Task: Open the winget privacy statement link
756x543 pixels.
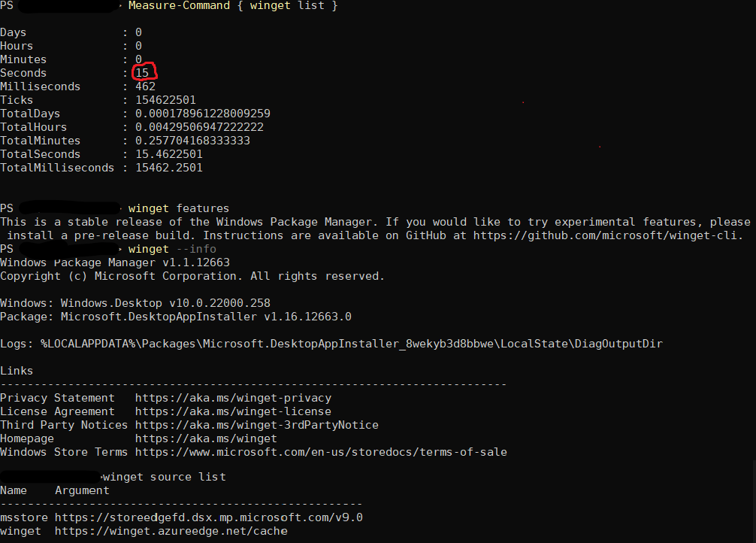Action: (233, 397)
